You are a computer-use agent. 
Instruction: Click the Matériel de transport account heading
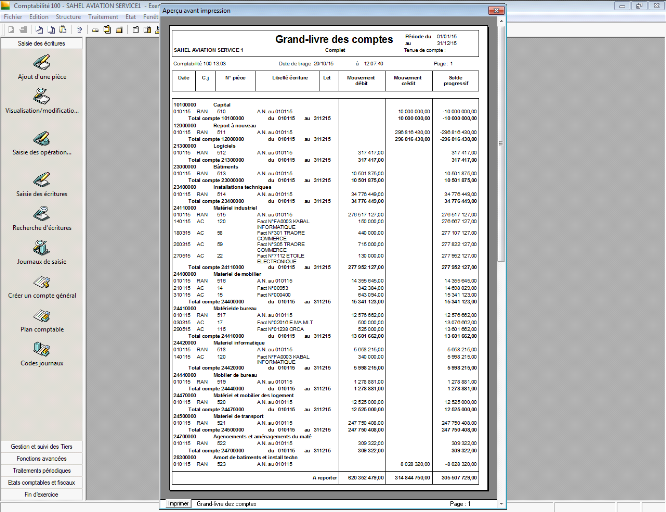coord(238,416)
